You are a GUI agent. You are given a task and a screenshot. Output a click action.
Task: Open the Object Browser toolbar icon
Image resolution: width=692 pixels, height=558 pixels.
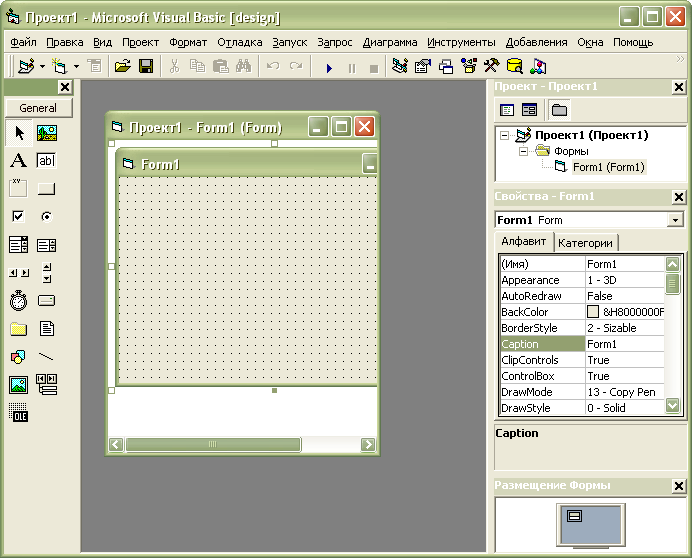point(469,66)
